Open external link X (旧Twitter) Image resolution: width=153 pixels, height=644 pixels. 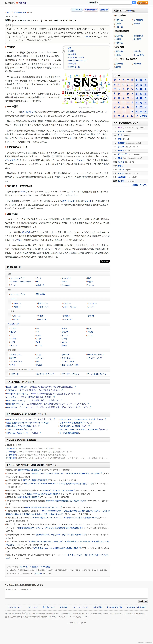click(12, 390)
